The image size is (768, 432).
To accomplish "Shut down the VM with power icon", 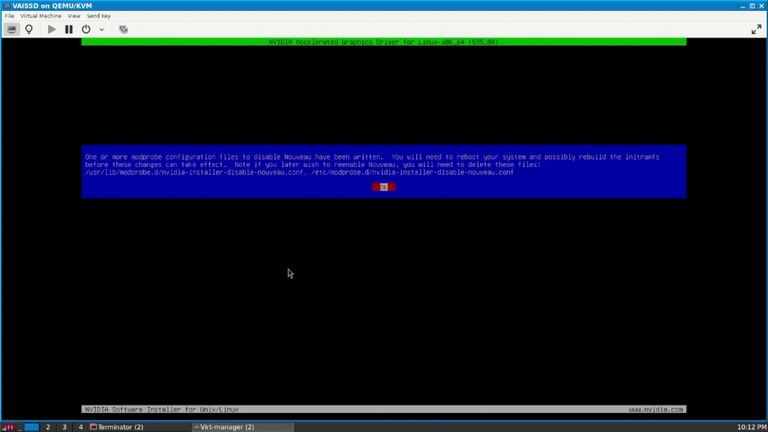I will click(x=86, y=29).
